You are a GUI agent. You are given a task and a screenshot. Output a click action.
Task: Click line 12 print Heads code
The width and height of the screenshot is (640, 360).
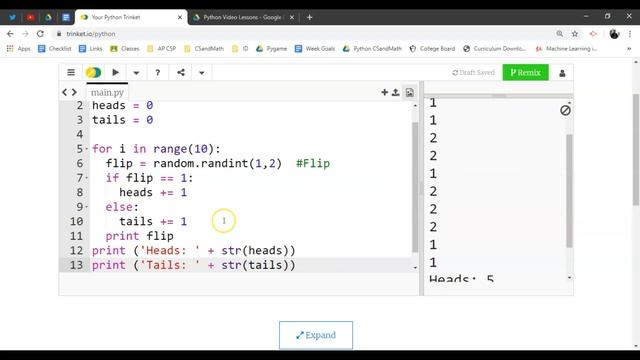tap(193, 251)
